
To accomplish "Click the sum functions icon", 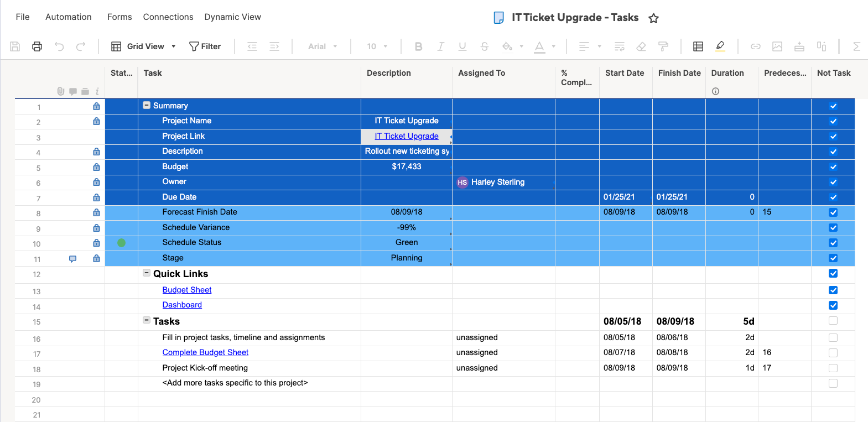I will (x=856, y=46).
